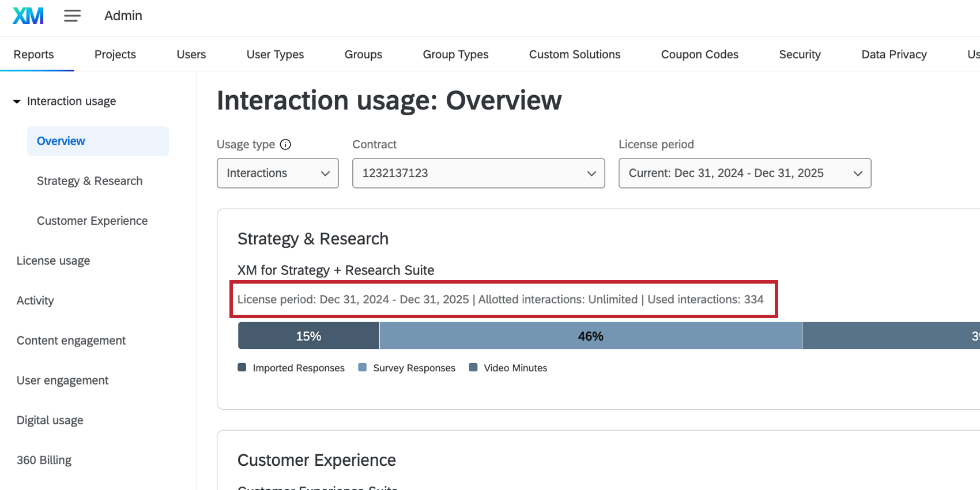Viewport: 980px width, 490px height.
Task: Open the hamburger navigation menu
Action: [72, 16]
